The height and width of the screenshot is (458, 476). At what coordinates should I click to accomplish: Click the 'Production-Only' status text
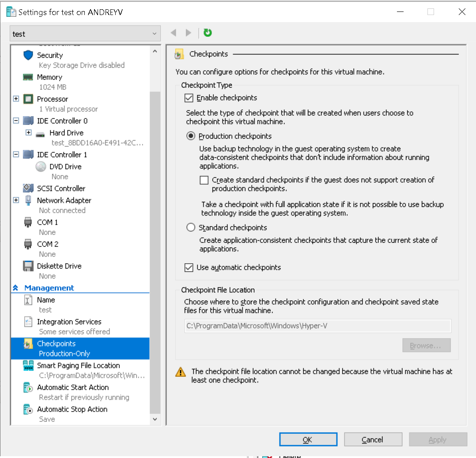coord(64,353)
